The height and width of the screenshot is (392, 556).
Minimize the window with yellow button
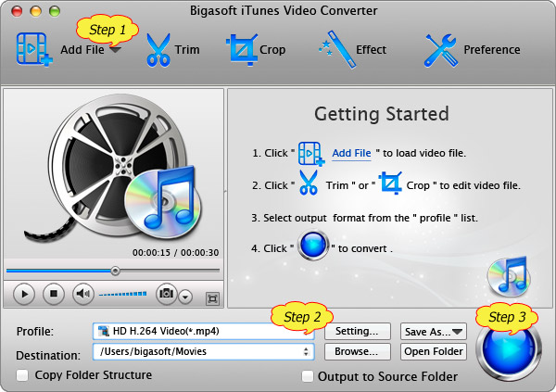click(35, 10)
